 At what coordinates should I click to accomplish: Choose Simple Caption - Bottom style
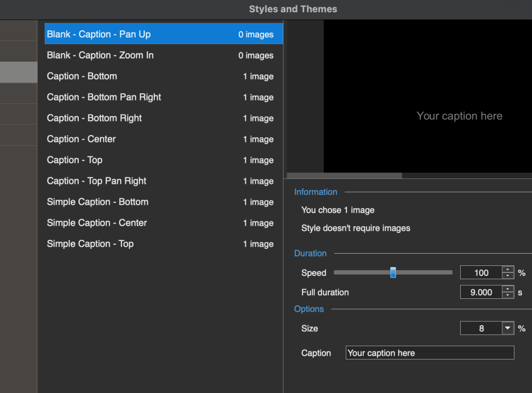[x=160, y=202]
